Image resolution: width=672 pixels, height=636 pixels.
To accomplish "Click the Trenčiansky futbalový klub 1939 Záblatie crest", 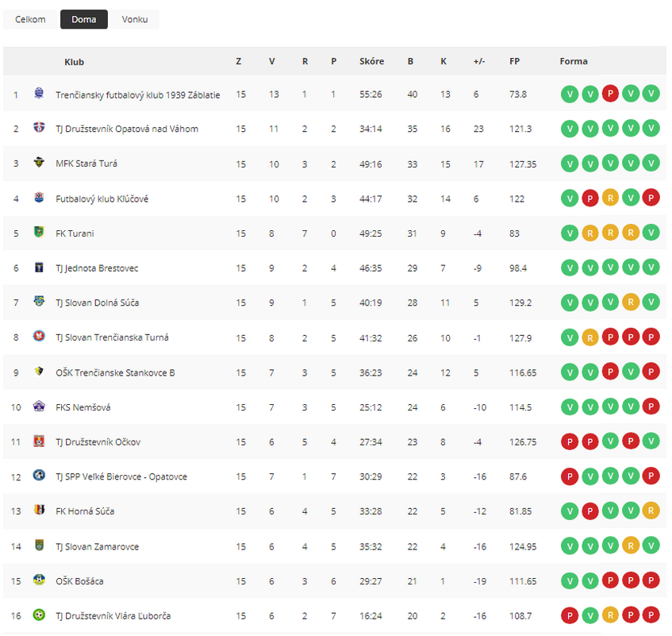I will [39, 94].
